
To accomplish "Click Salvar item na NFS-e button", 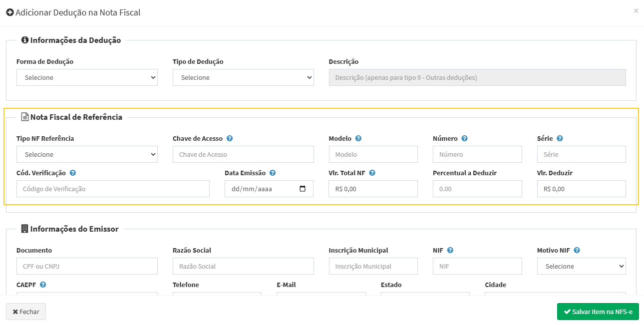I will [x=598, y=312].
